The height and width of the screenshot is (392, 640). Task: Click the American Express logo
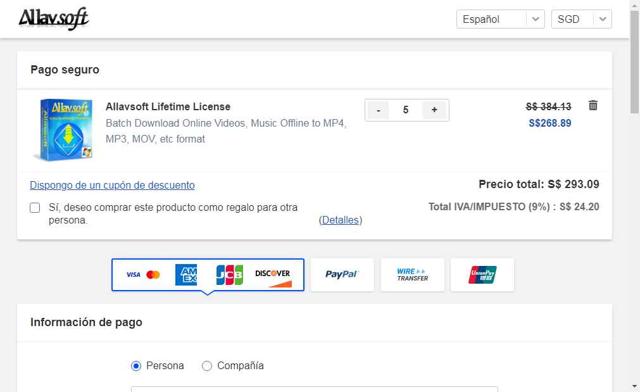point(186,275)
